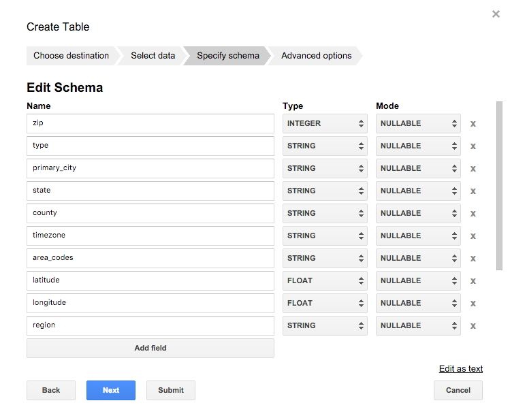Click the primary_city name input field
Screen dimensions: 510x420
tap(150, 168)
